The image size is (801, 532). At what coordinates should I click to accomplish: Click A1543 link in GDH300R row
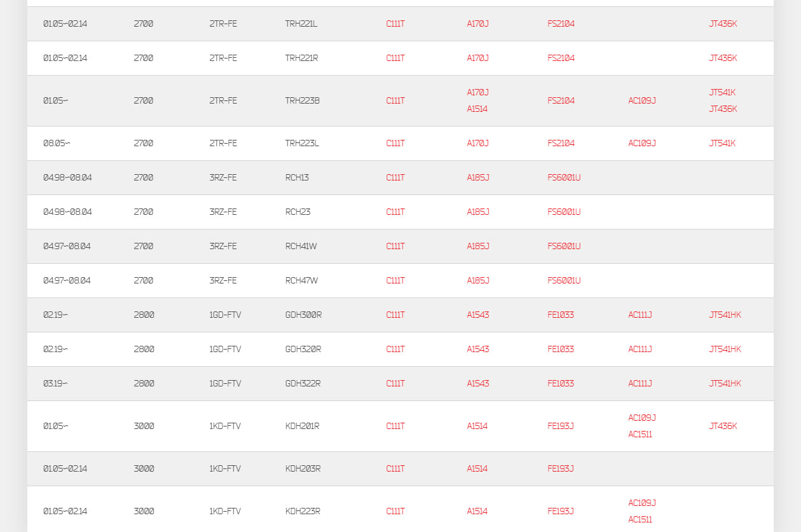[478, 315]
